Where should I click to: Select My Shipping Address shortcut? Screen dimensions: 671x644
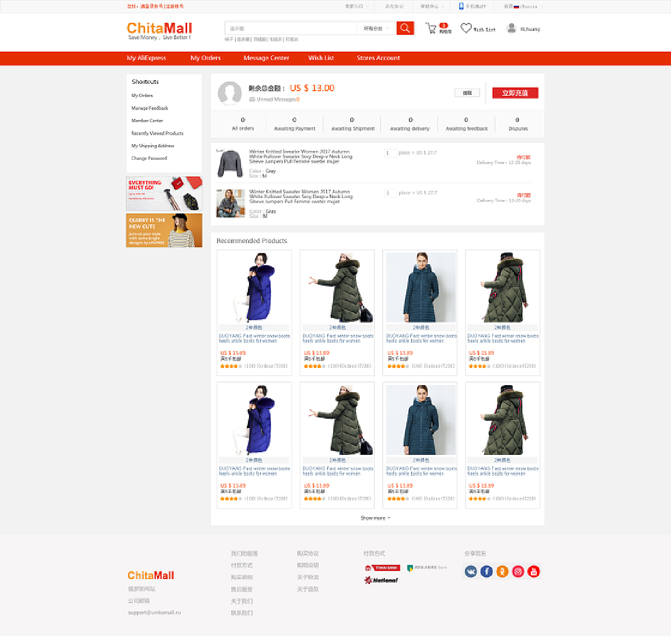[153, 146]
